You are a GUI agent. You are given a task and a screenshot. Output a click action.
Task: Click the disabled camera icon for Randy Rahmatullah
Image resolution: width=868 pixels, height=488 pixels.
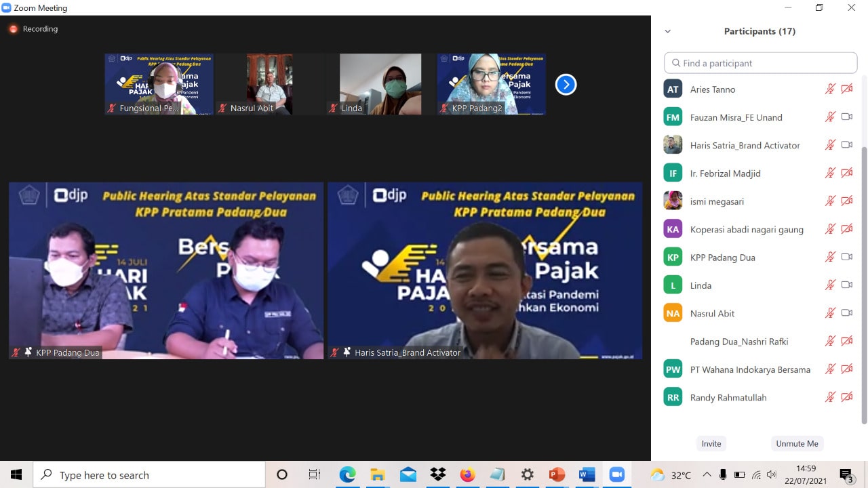(846, 397)
